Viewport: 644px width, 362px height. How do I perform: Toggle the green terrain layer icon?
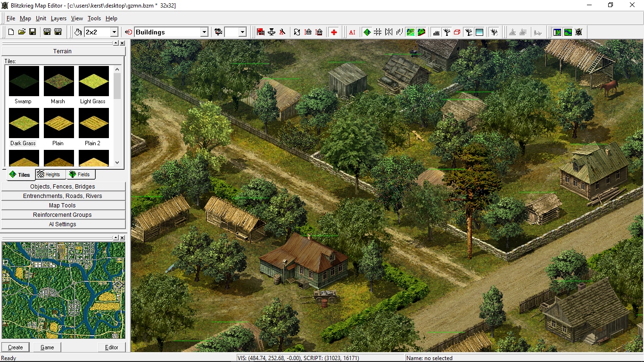pos(411,32)
